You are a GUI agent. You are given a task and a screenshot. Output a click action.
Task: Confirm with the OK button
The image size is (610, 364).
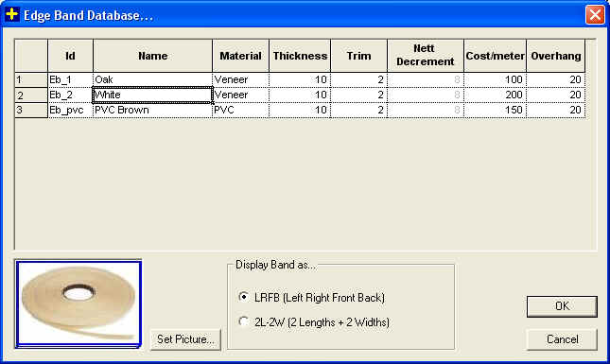coord(562,306)
